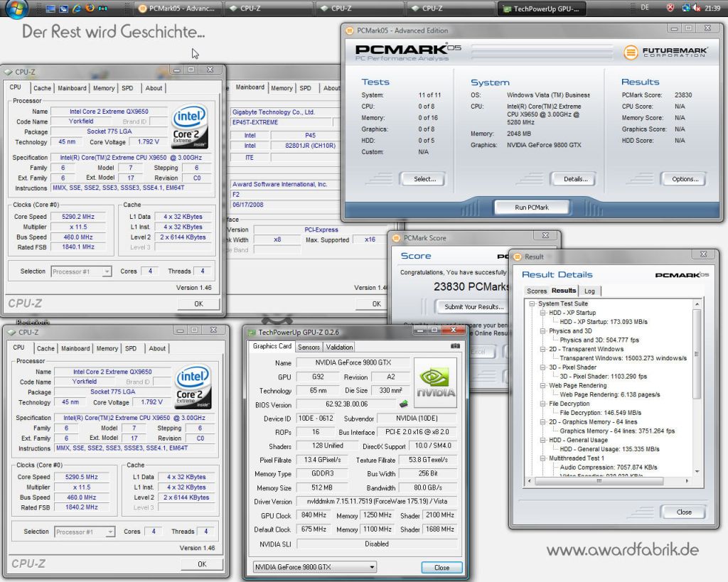728x582 pixels.
Task: Switch to PCMark05 taskbar button
Action: coord(178,9)
